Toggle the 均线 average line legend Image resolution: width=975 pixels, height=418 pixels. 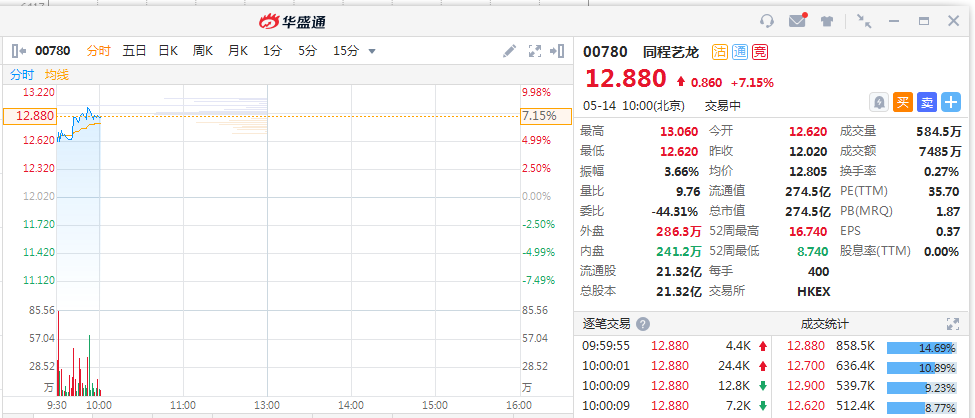click(x=57, y=75)
